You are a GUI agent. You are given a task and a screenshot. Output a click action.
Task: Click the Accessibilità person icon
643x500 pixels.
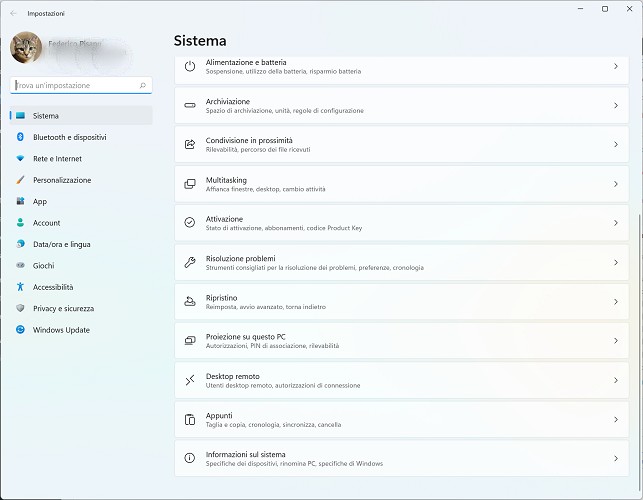click(x=19, y=287)
